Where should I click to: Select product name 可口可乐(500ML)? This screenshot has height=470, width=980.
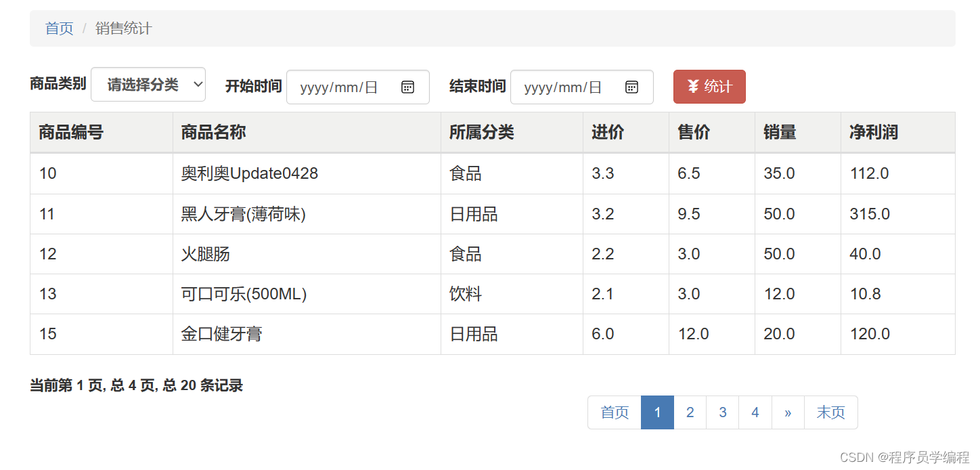click(244, 294)
